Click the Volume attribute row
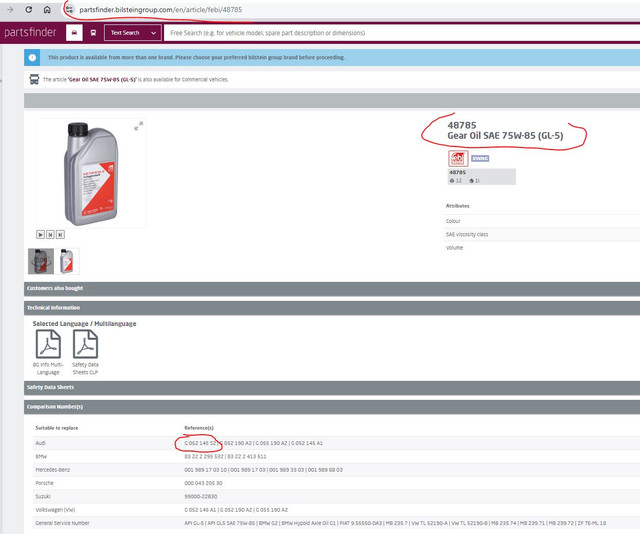This screenshot has width=640, height=534. [x=542, y=248]
